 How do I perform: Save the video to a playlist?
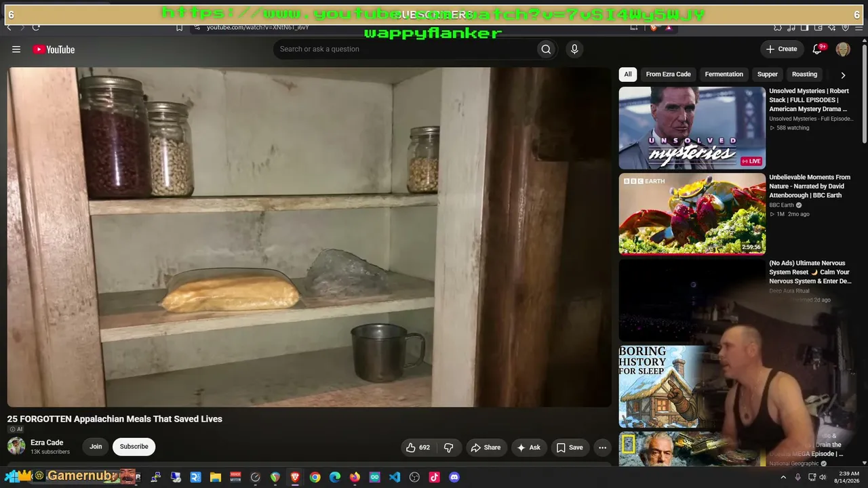click(570, 447)
